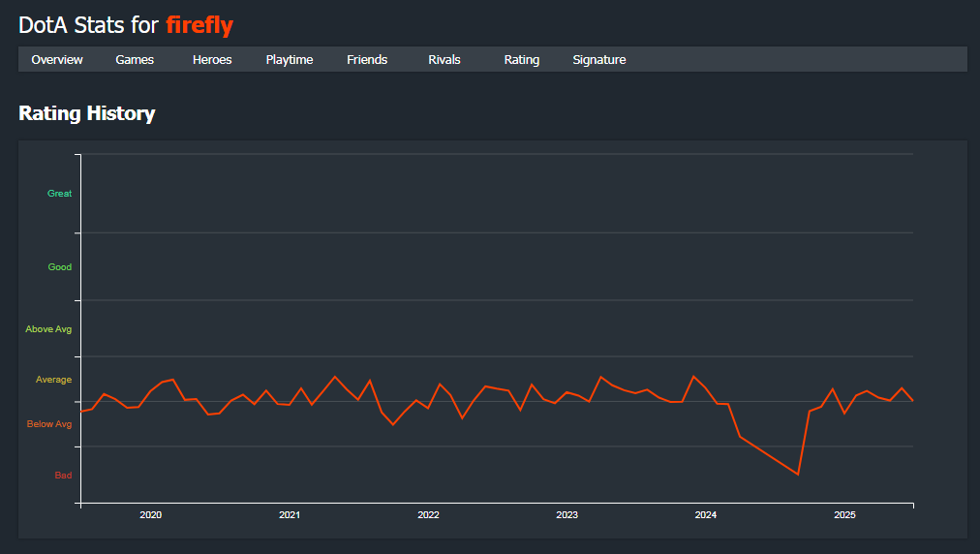Click the firefly username in the title
Image resolution: width=980 pixels, height=554 pixels.
(199, 25)
